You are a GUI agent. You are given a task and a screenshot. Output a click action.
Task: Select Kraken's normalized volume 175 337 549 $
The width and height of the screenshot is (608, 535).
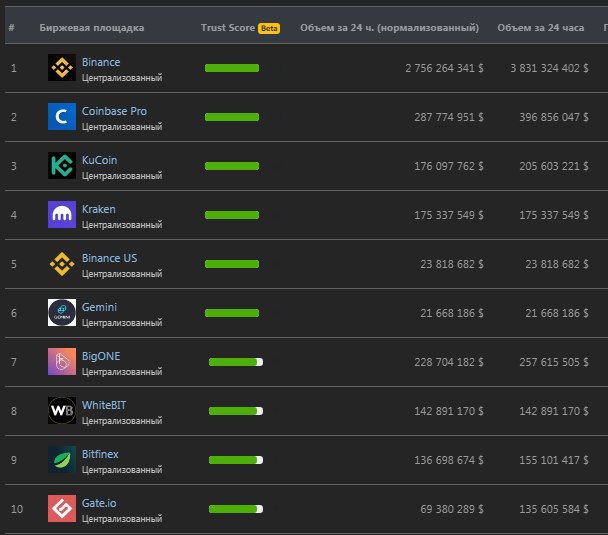[449, 215]
